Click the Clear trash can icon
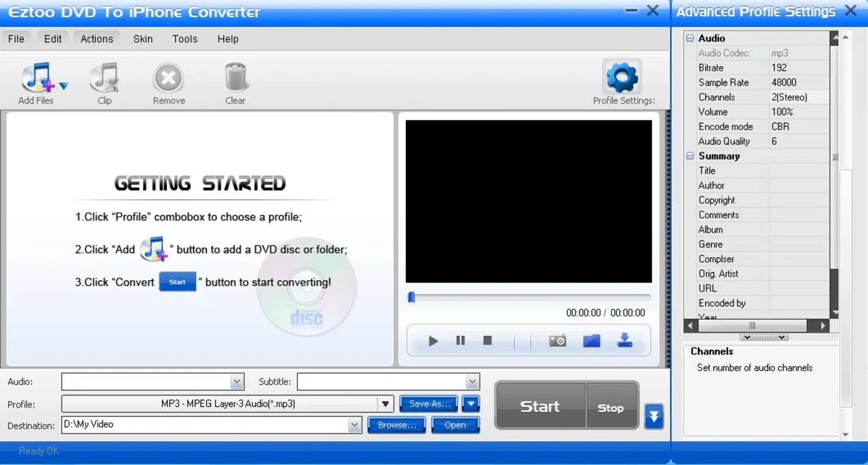 [236, 78]
